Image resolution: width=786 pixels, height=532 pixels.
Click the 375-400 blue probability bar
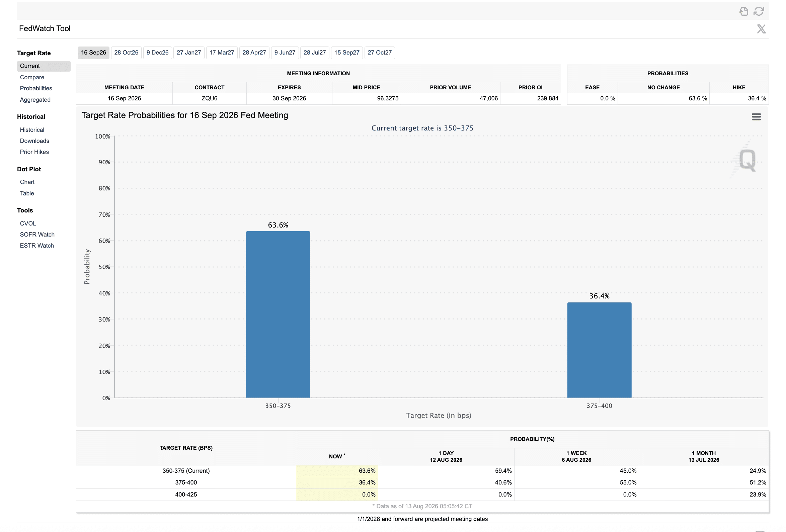(x=599, y=350)
